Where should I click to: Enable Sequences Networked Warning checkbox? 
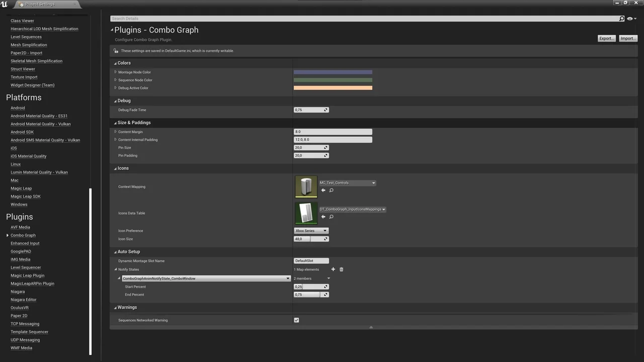(296, 320)
